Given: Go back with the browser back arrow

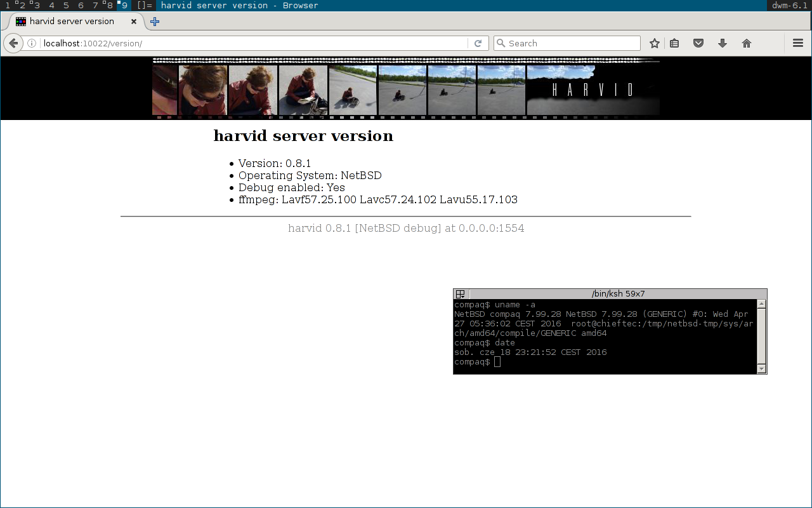Looking at the screenshot, I should pyautogui.click(x=13, y=43).
